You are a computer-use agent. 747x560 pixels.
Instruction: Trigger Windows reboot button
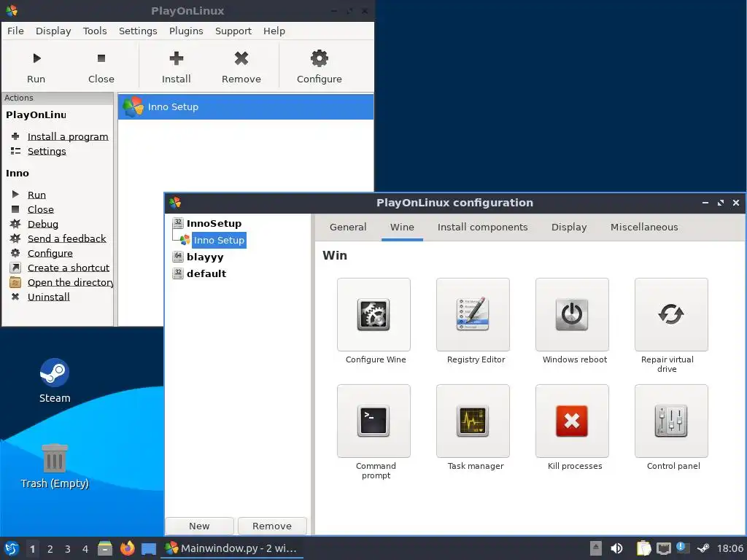point(572,315)
